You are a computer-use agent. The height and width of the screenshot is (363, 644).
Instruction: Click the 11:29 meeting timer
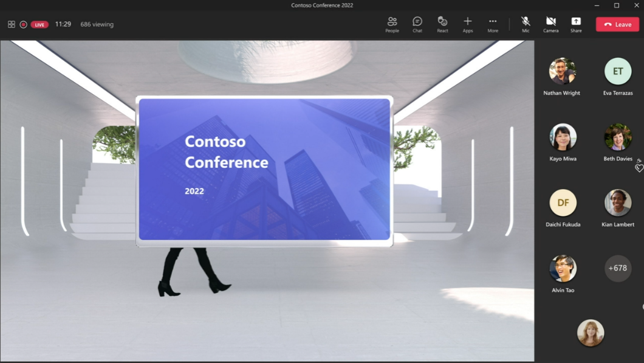coord(63,24)
